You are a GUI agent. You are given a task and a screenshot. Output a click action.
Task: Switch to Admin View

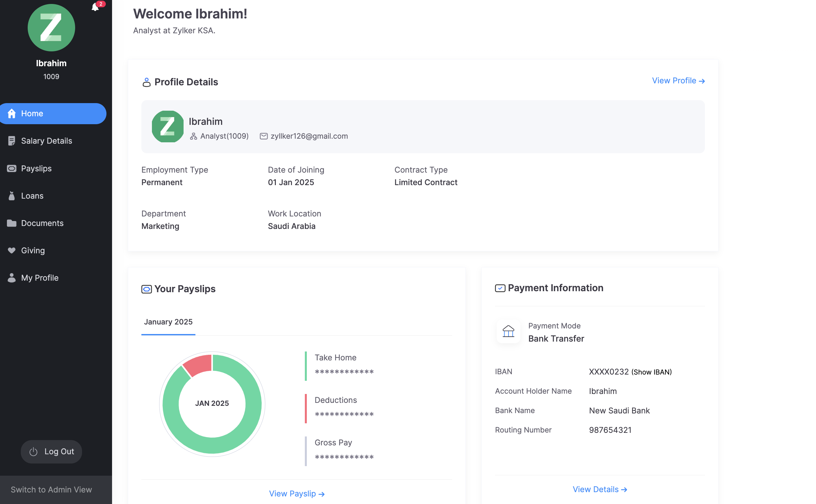tap(51, 490)
